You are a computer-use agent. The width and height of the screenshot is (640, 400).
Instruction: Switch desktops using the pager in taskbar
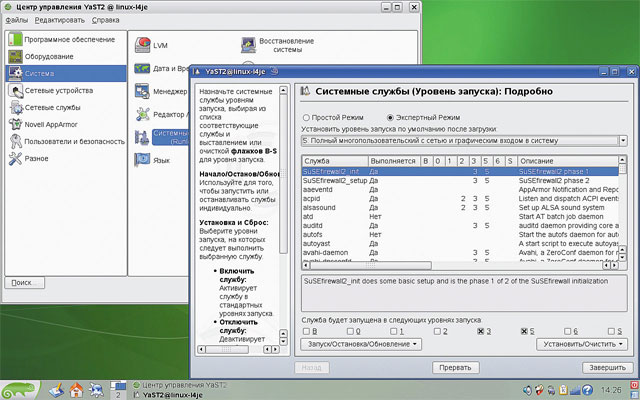(x=118, y=390)
